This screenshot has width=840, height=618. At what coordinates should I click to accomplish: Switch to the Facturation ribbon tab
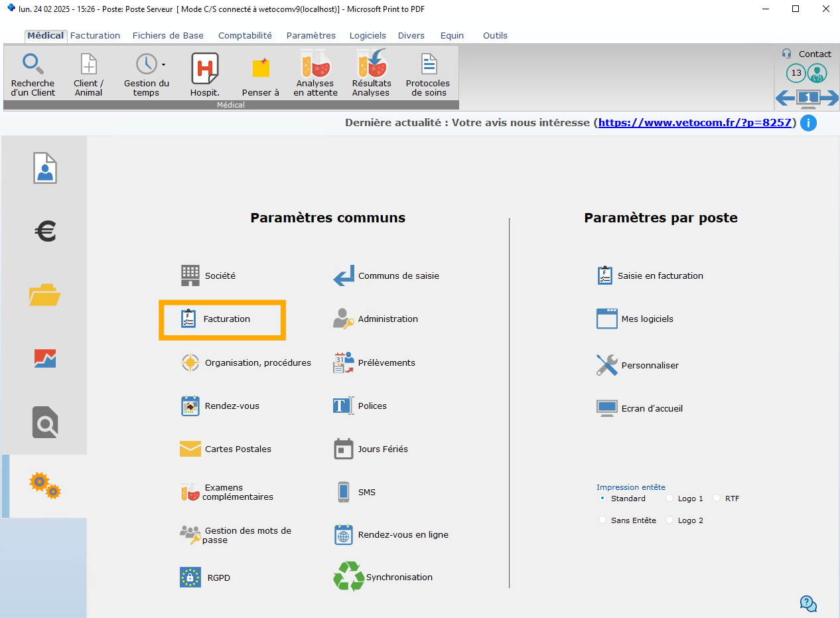(96, 36)
